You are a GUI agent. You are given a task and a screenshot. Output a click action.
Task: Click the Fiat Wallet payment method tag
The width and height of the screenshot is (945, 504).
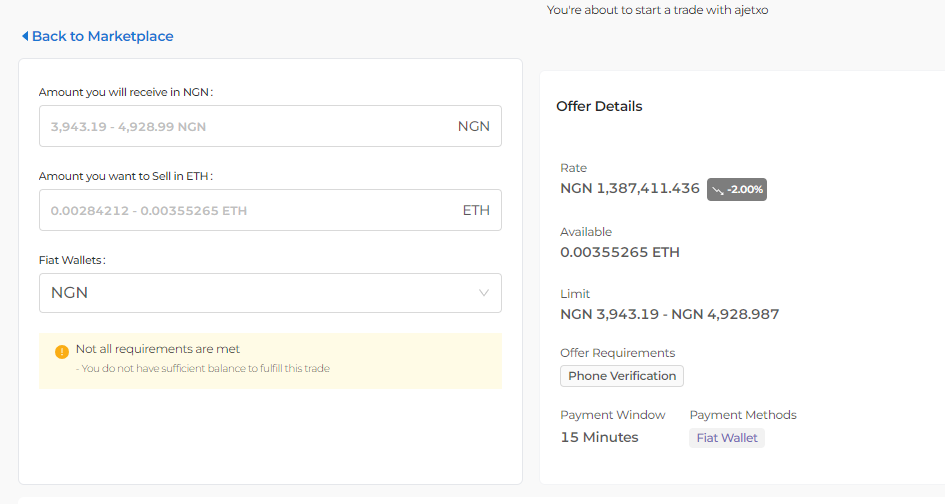[x=727, y=438]
